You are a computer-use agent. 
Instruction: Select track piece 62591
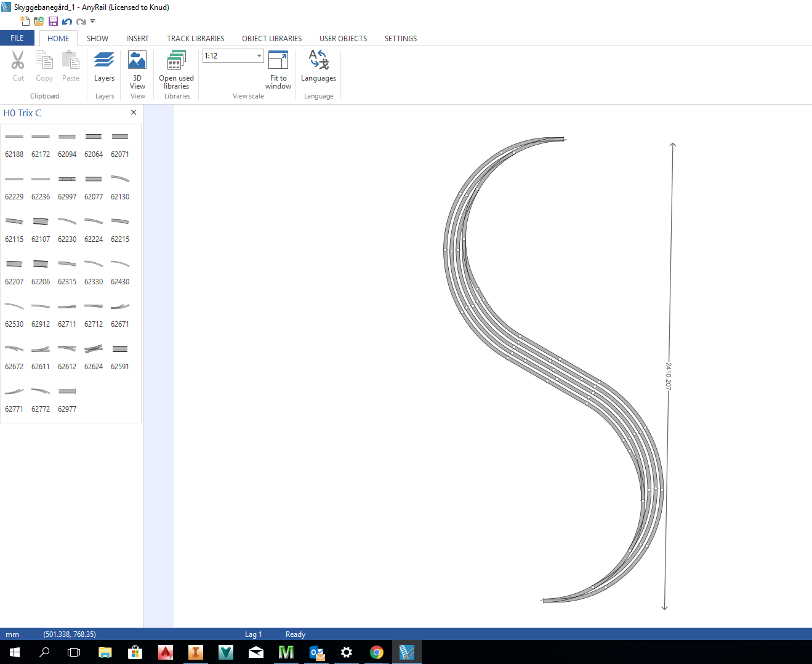(120, 356)
